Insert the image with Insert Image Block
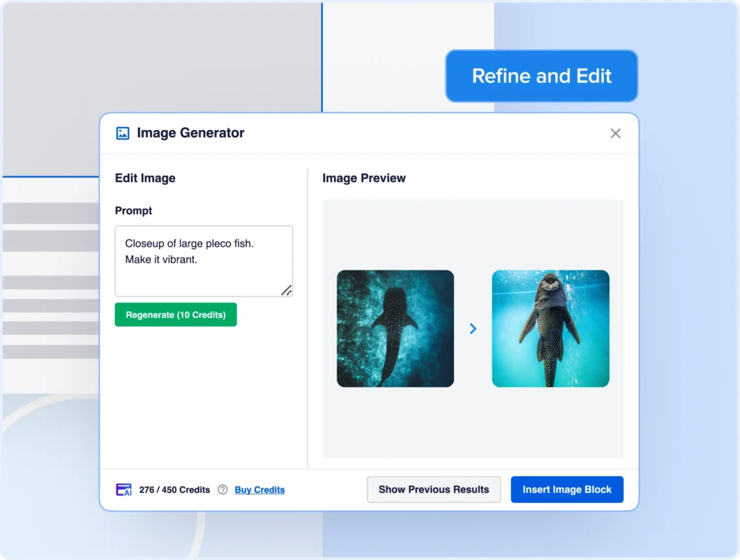This screenshot has width=740, height=560. point(567,489)
